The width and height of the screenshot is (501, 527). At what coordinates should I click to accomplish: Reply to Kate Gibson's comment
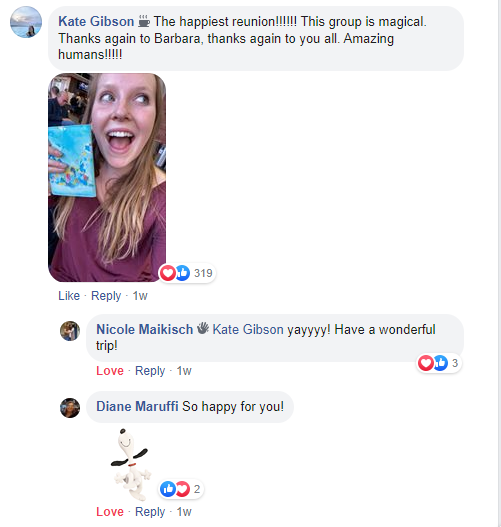(106, 296)
